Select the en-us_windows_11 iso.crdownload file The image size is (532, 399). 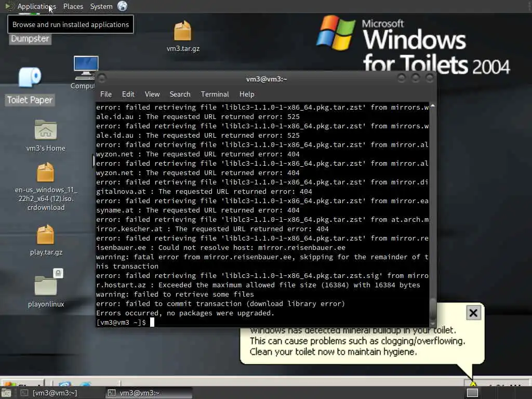click(x=46, y=187)
